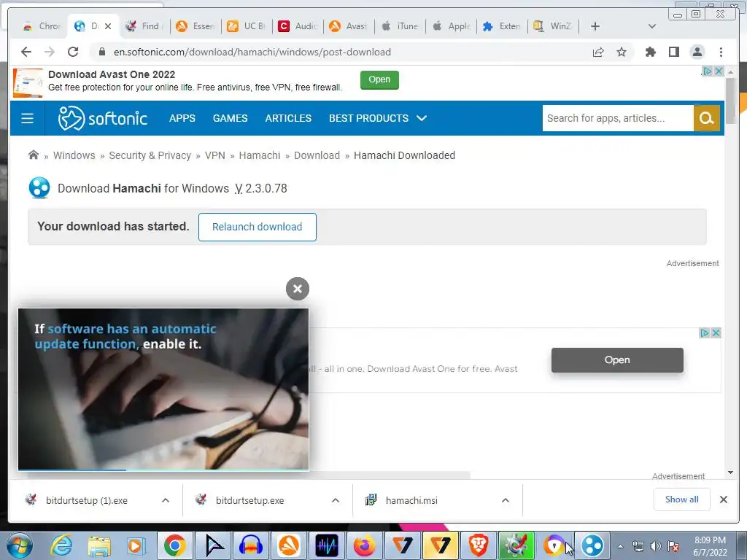This screenshot has width=747, height=560.
Task: Click the orange search magnifier button
Action: [x=706, y=118]
